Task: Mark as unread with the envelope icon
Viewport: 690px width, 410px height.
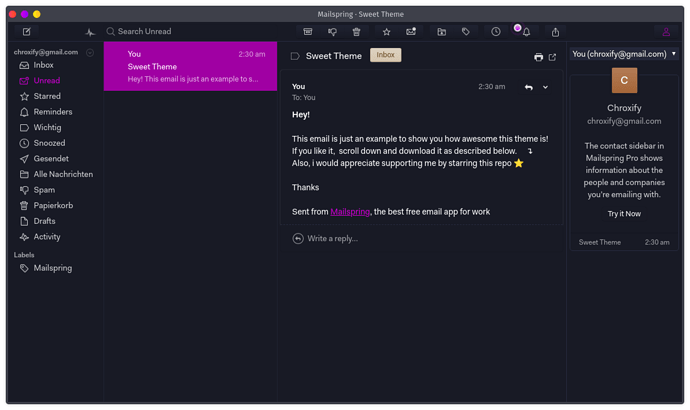Action: pyautogui.click(x=411, y=32)
